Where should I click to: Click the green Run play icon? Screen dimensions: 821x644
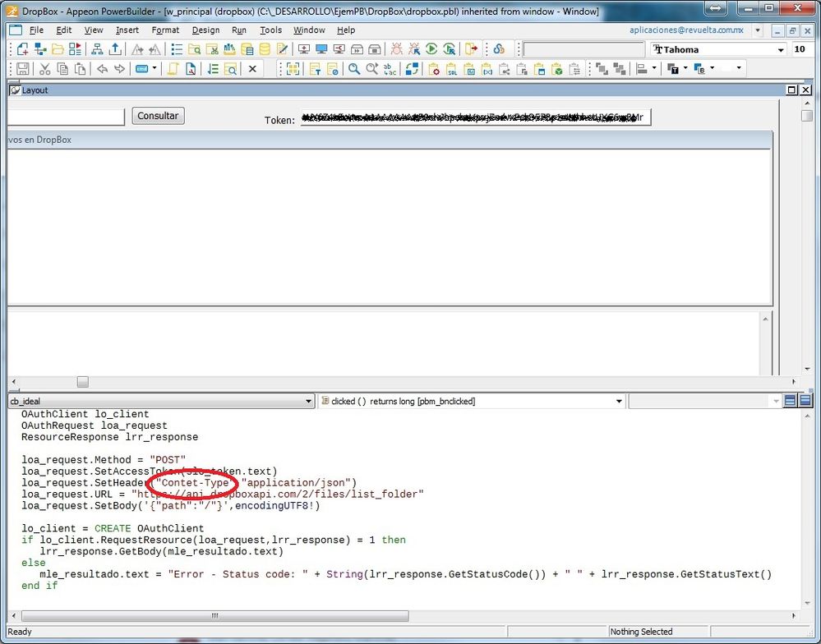click(431, 49)
